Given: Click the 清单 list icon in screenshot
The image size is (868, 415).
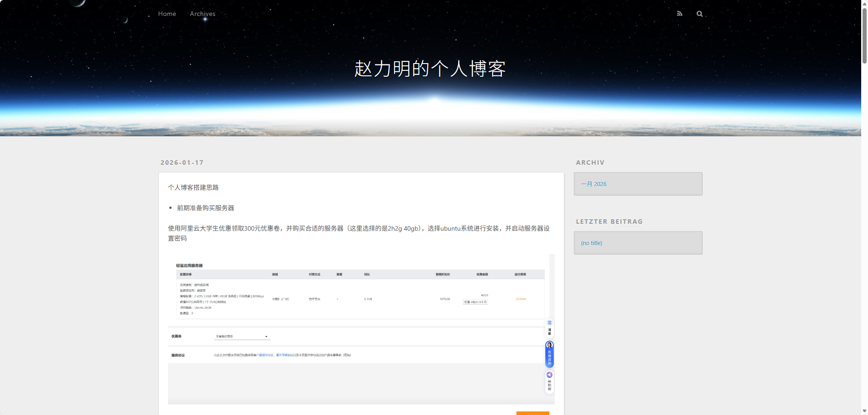Looking at the screenshot, I should [549, 327].
